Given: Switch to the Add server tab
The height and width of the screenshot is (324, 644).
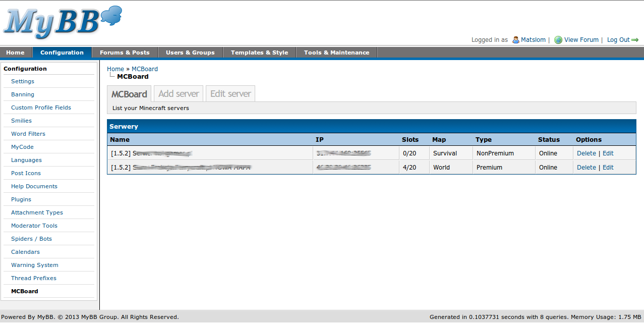Looking at the screenshot, I should tap(179, 94).
